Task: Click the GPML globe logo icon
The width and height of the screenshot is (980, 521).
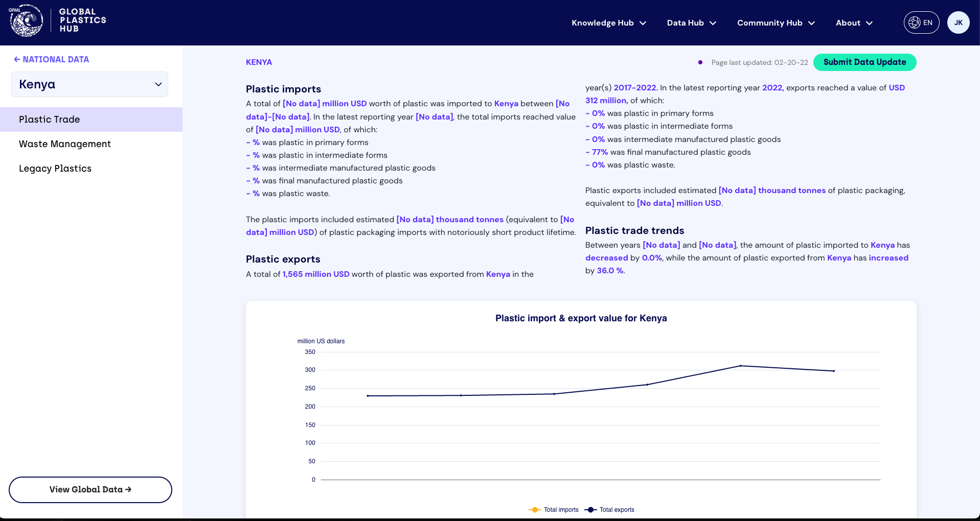Action: point(26,21)
